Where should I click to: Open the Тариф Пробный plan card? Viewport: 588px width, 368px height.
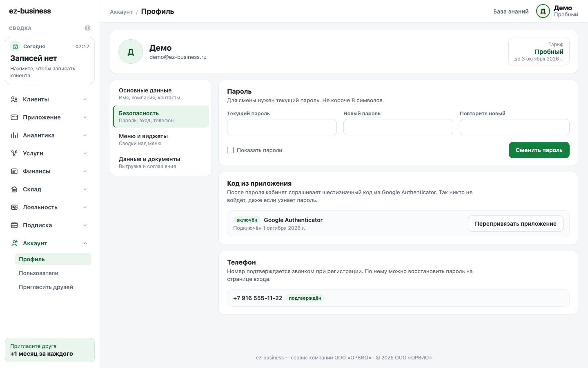[x=539, y=52]
